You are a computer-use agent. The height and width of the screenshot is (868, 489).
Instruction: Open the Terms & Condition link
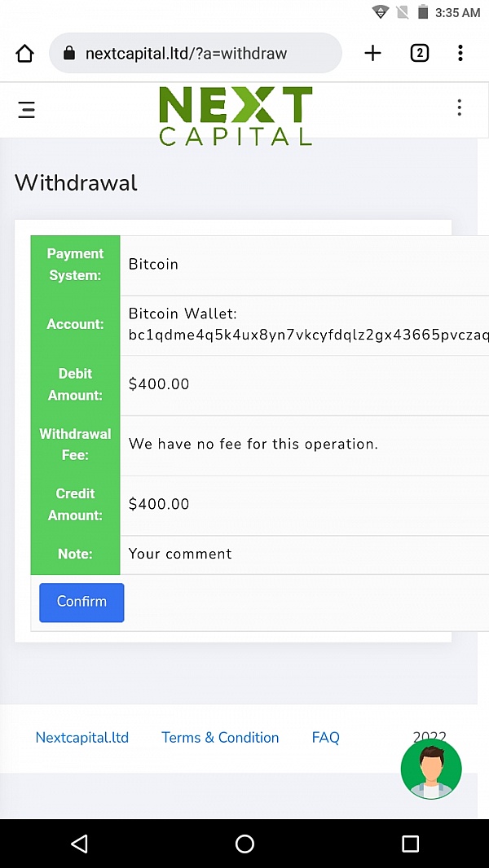(220, 738)
